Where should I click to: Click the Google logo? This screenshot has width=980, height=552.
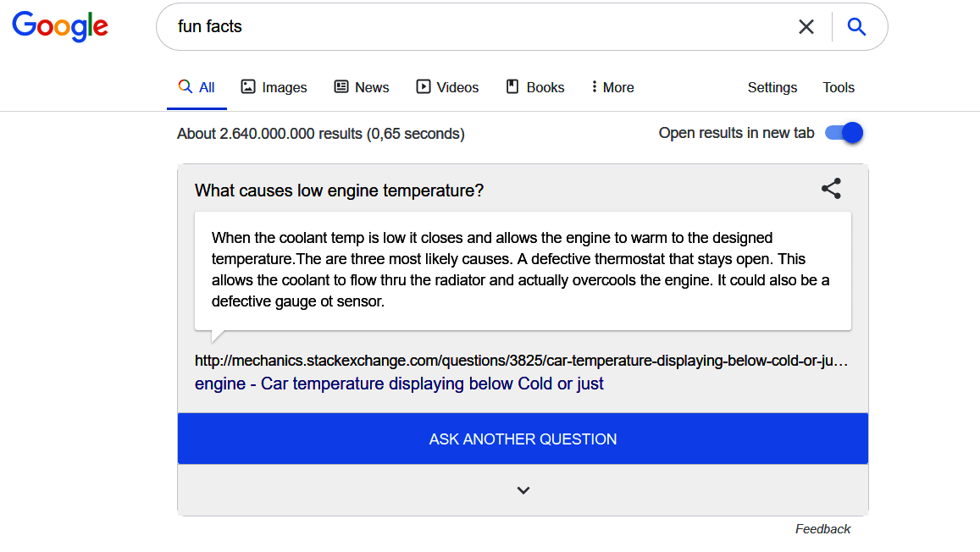click(59, 26)
